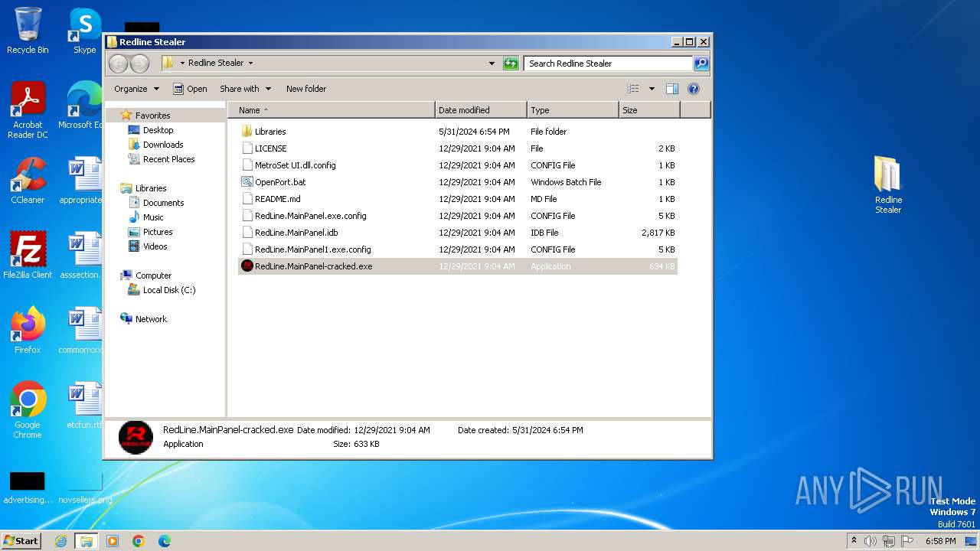Viewport: 980px width, 551px height.
Task: Sort by the Type column header
Action: click(x=573, y=110)
